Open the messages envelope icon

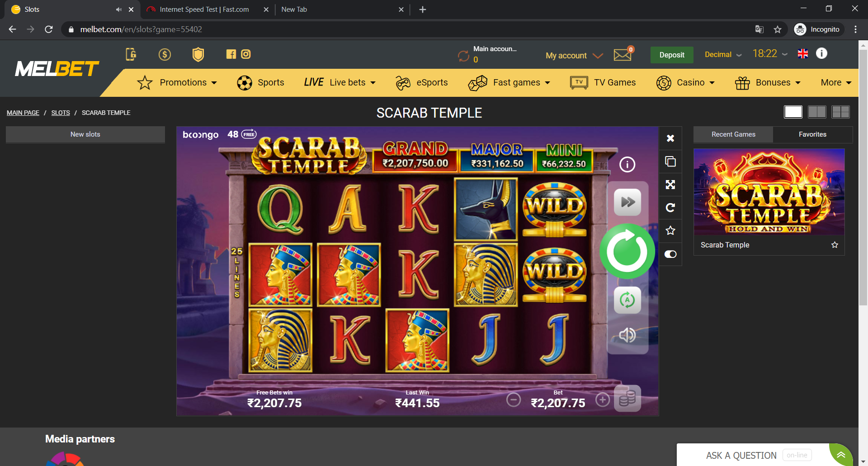pyautogui.click(x=623, y=55)
